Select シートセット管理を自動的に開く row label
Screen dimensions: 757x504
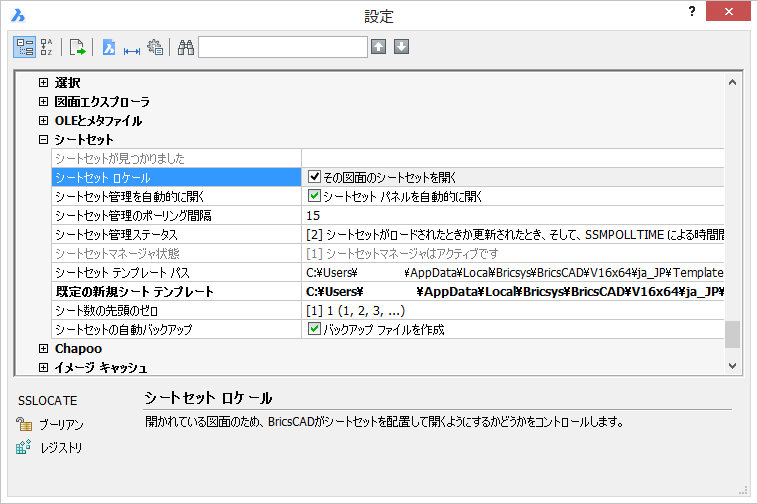[x=176, y=196]
